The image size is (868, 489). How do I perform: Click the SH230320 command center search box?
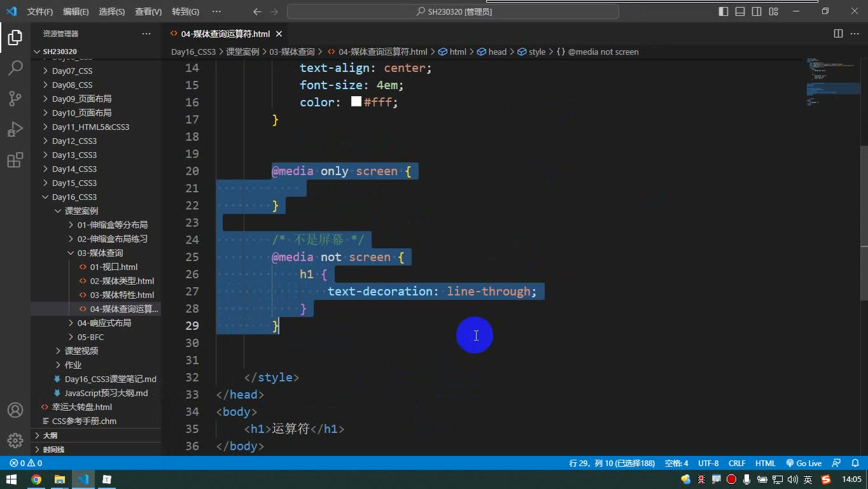click(x=453, y=11)
